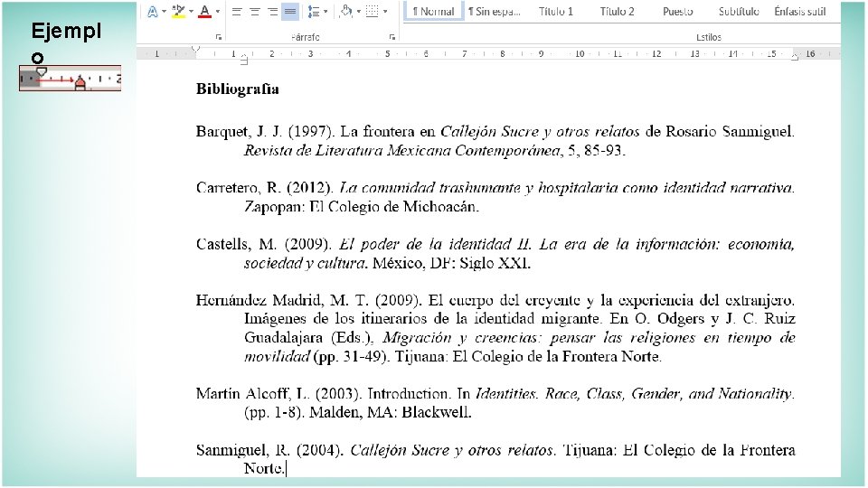This screenshot has height=488, width=868.
Task: Click the Martín Alcoff, L. (2003) reference
Action: [495, 403]
